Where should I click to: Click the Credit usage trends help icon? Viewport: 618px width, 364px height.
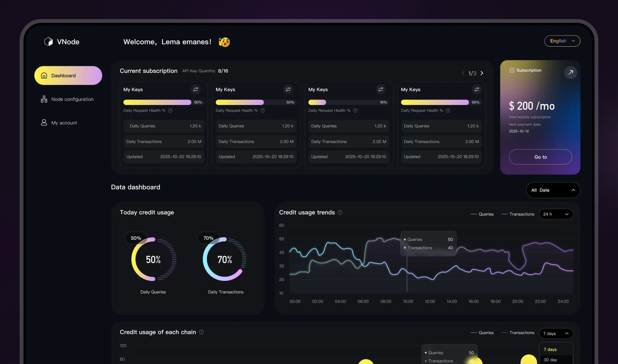[x=340, y=212]
